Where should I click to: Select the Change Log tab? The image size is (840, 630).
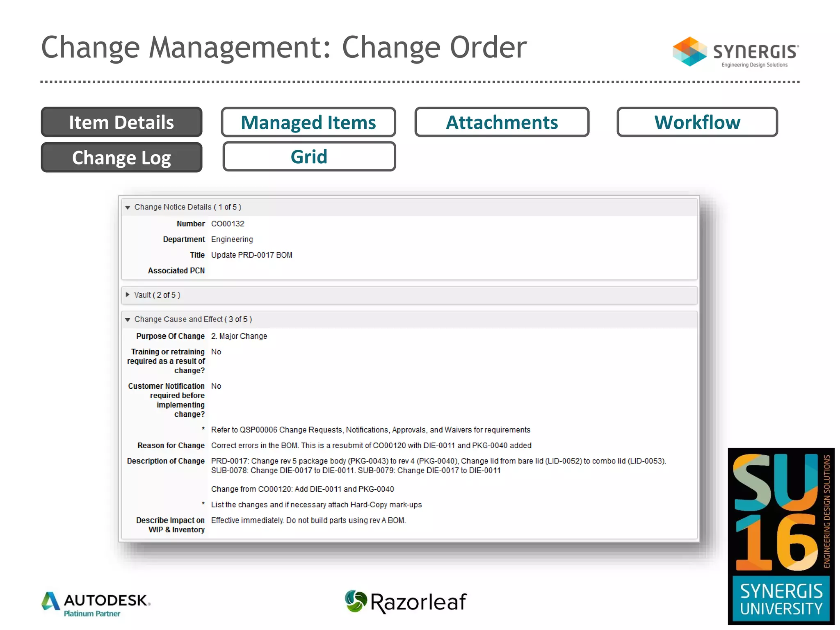(x=121, y=157)
